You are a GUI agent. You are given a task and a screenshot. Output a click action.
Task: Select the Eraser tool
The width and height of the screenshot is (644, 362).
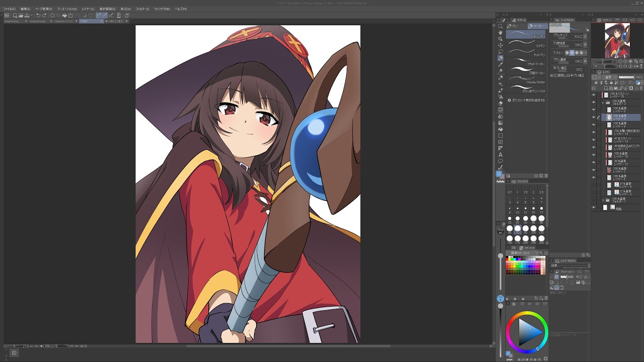500,103
